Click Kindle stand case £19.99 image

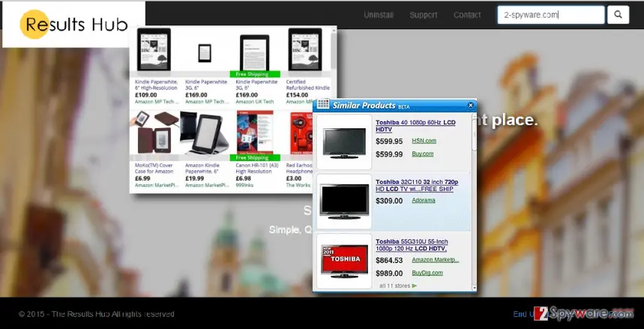coord(204,132)
